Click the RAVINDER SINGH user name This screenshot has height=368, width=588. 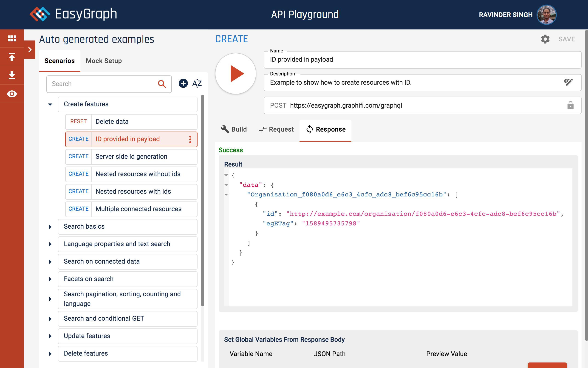(x=506, y=14)
